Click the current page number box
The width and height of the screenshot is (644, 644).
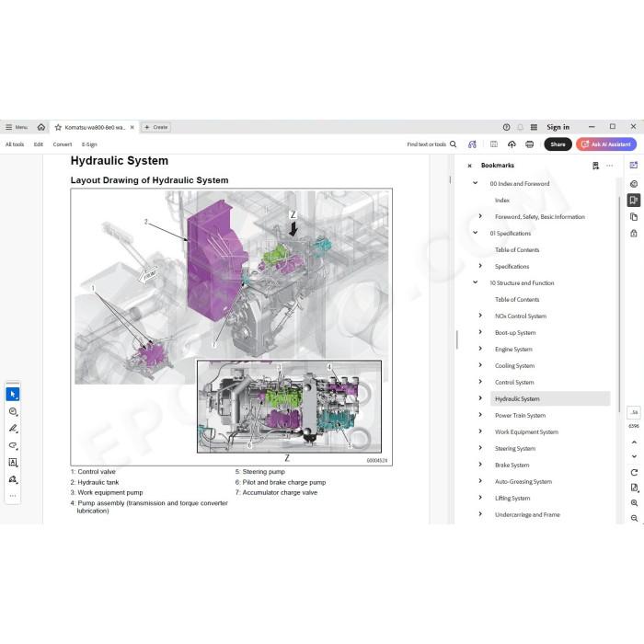coord(634,412)
